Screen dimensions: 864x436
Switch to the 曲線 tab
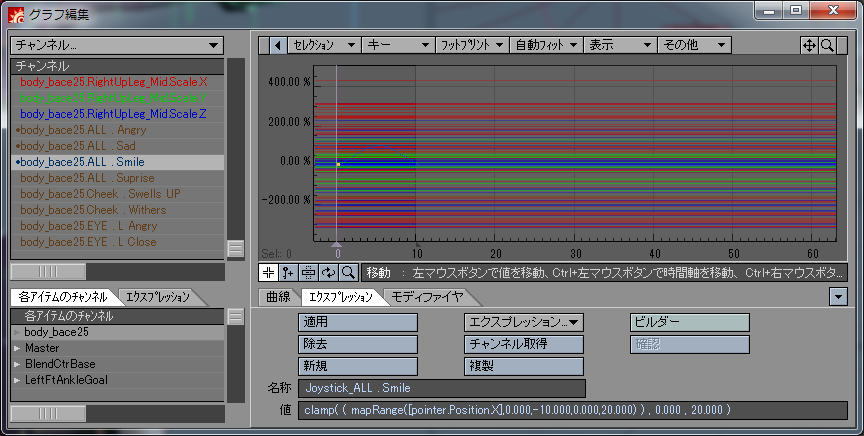278,297
